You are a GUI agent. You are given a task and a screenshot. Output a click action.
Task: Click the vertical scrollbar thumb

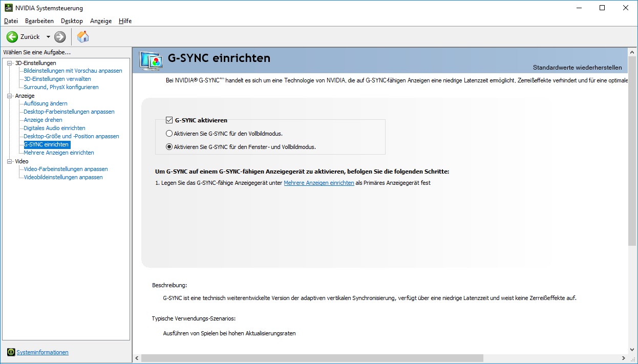pos(632,152)
